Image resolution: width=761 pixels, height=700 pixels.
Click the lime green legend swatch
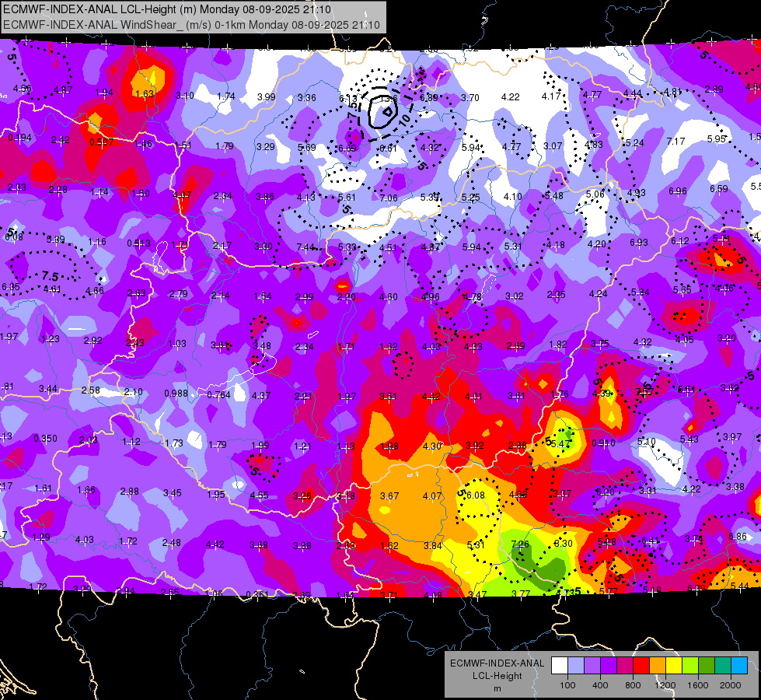[690, 666]
